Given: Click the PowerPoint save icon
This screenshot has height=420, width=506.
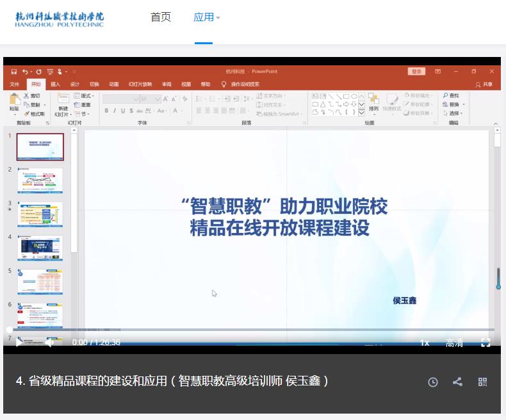Looking at the screenshot, I should coord(13,72).
